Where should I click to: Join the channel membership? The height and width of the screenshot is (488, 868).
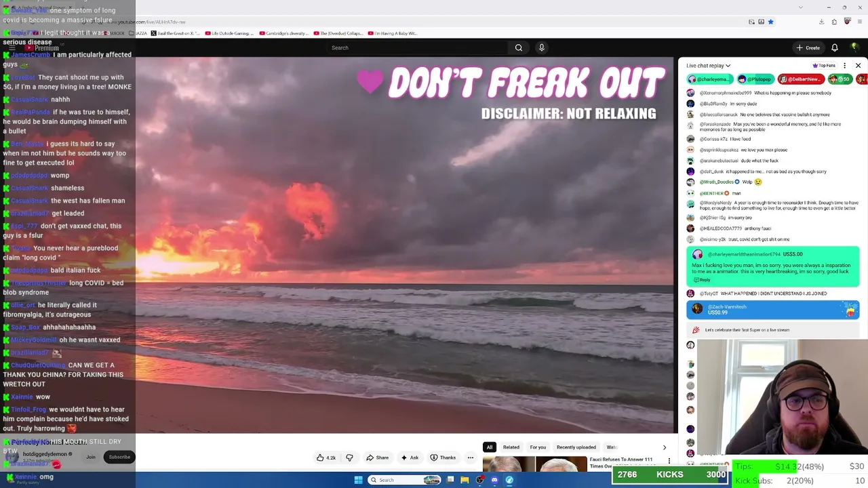click(90, 457)
